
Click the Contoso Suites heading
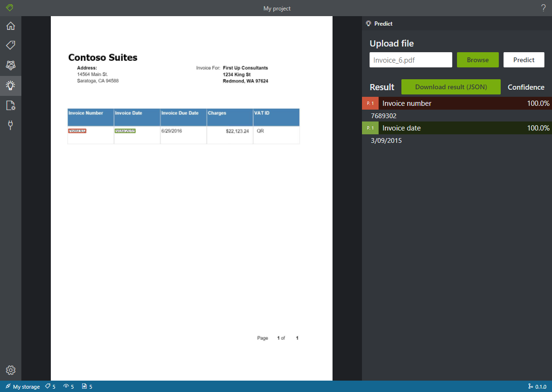(x=103, y=57)
